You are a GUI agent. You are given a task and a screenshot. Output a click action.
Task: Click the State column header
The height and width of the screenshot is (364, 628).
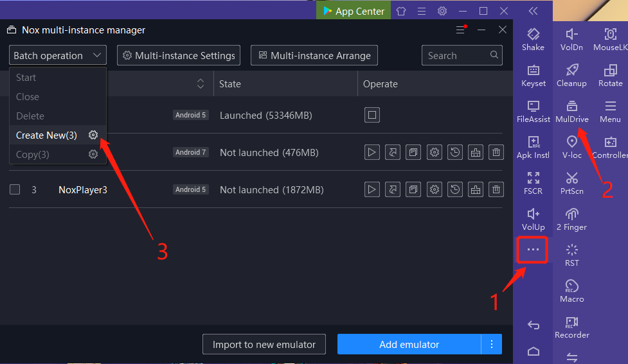[230, 84]
